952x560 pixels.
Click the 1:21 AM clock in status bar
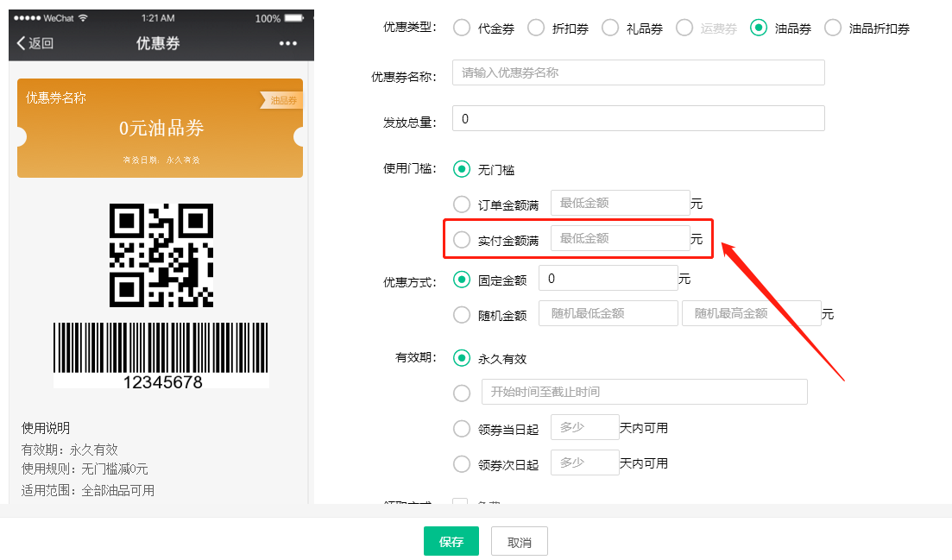click(x=158, y=18)
